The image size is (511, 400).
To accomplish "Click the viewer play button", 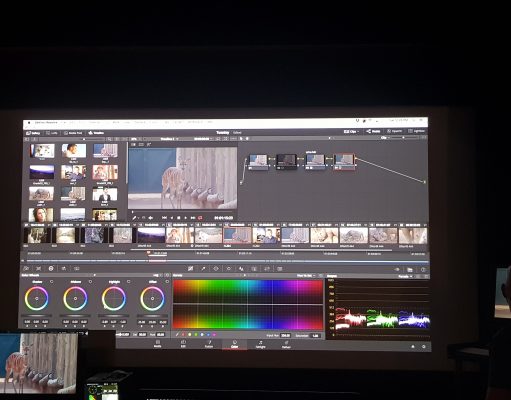I will pos(186,218).
